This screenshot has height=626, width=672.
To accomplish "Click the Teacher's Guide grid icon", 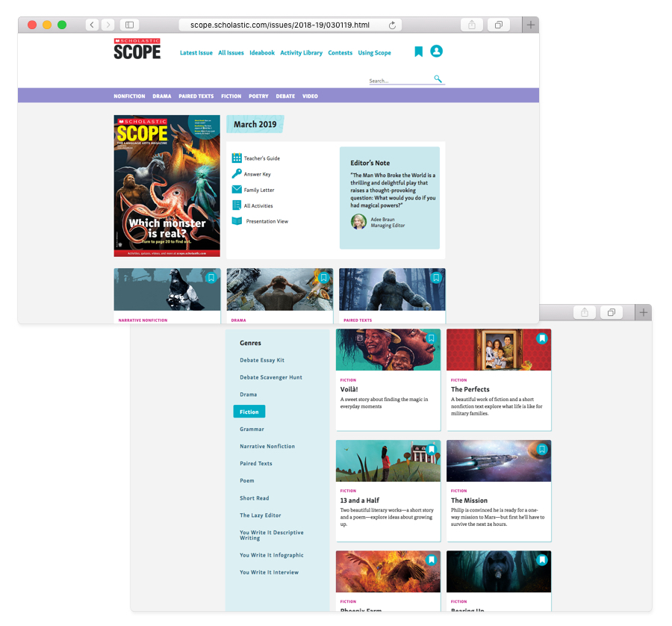I will 237,158.
